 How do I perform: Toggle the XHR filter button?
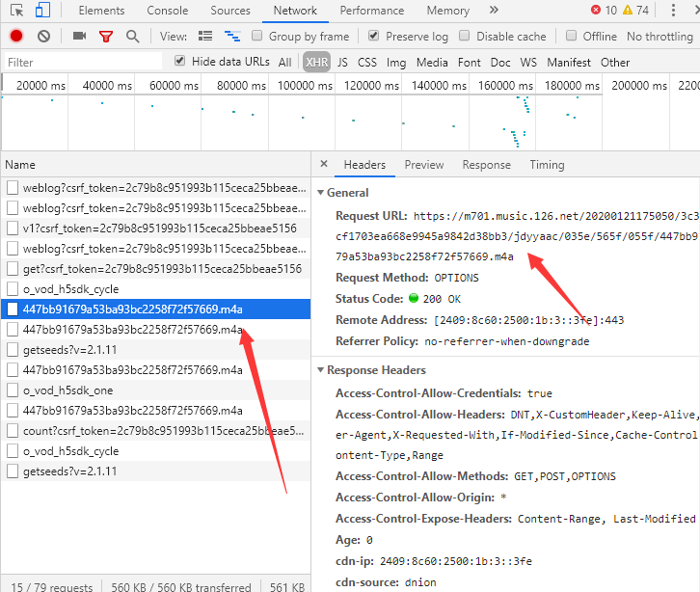point(316,62)
